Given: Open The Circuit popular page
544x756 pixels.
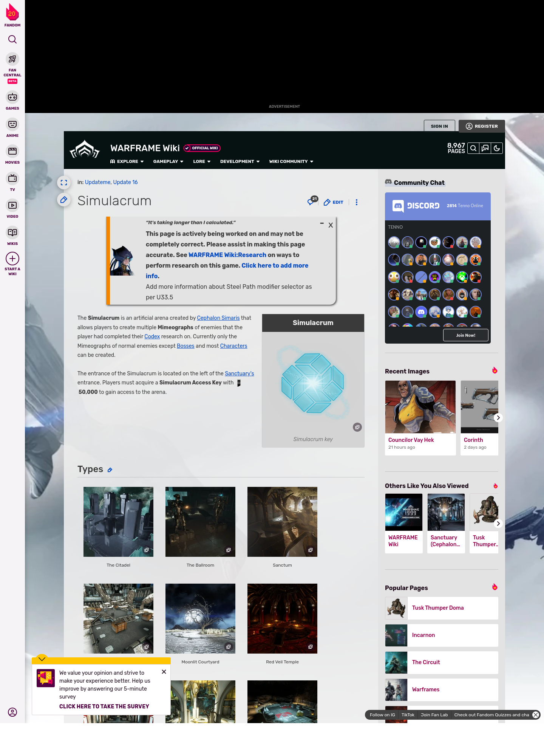Looking at the screenshot, I should pos(442,662).
